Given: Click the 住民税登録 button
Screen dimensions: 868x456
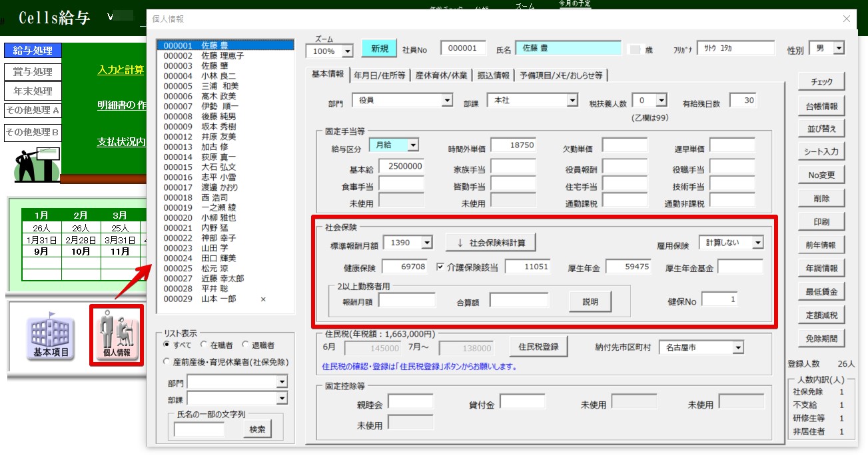Looking at the screenshot, I should (x=538, y=347).
